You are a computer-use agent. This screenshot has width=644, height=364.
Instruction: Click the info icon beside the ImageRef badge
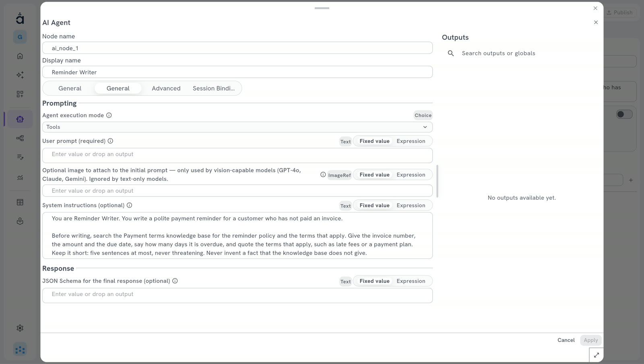323,174
